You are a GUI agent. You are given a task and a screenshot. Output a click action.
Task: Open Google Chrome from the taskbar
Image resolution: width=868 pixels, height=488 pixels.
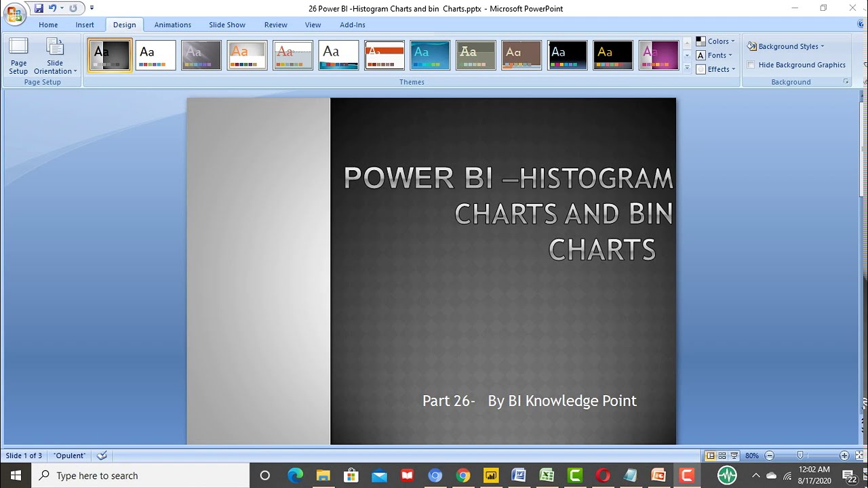pos(463,475)
